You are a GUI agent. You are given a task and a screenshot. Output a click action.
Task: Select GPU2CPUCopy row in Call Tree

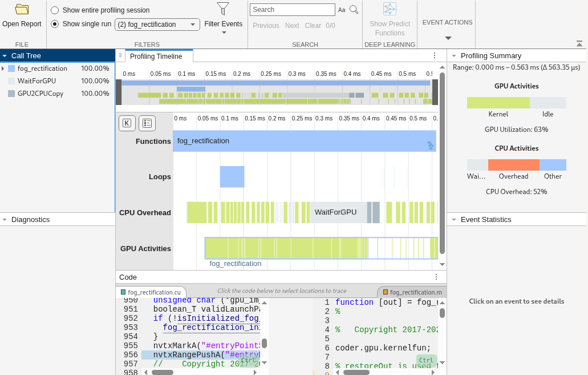[58, 94]
